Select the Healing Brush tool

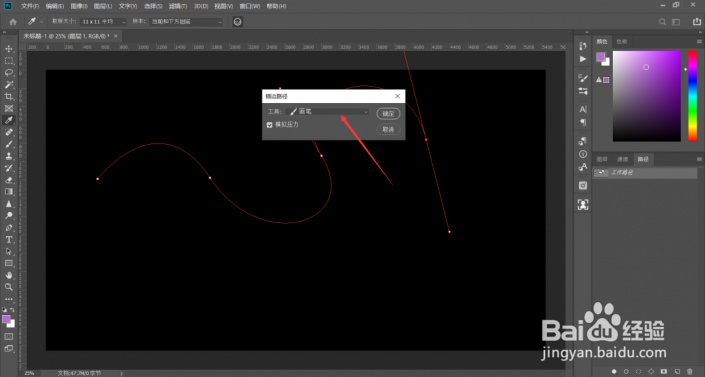pyautogui.click(x=9, y=132)
